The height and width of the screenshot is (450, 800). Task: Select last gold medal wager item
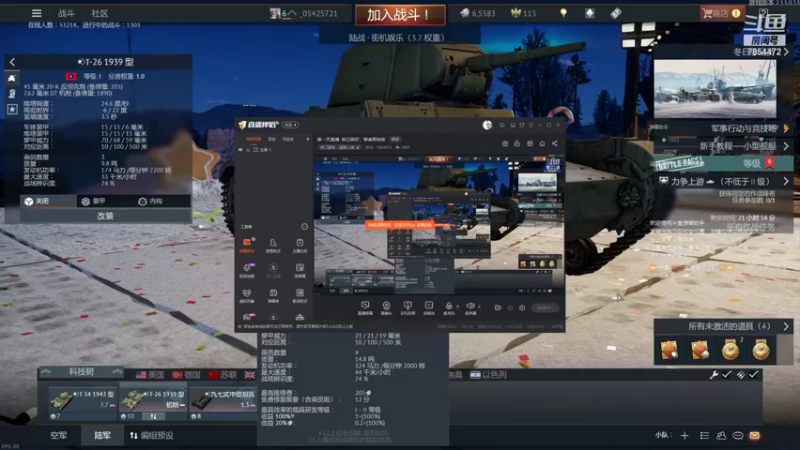coord(761,350)
